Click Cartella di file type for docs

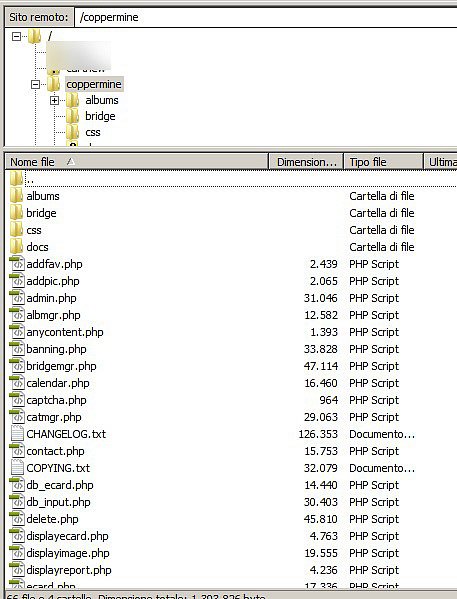click(382, 247)
